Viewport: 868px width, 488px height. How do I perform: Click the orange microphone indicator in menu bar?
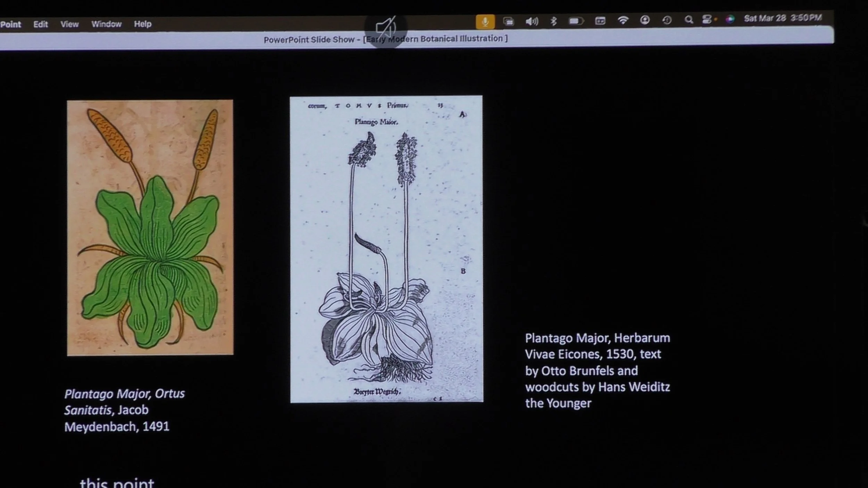coord(485,22)
